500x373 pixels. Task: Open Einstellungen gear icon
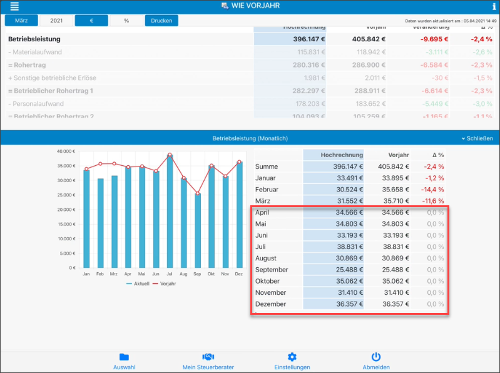[x=292, y=357]
